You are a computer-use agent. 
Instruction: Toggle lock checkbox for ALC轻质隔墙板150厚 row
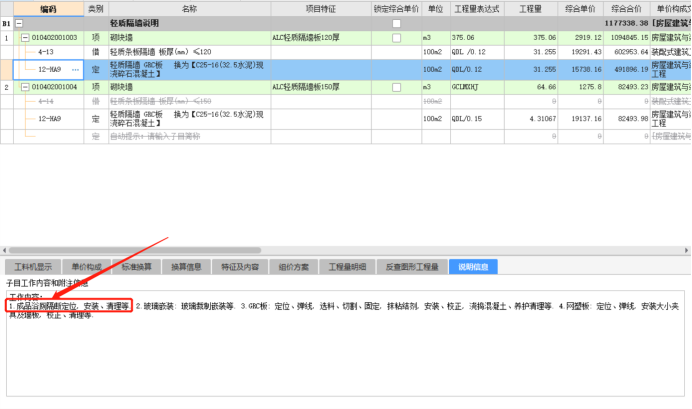tap(396, 87)
